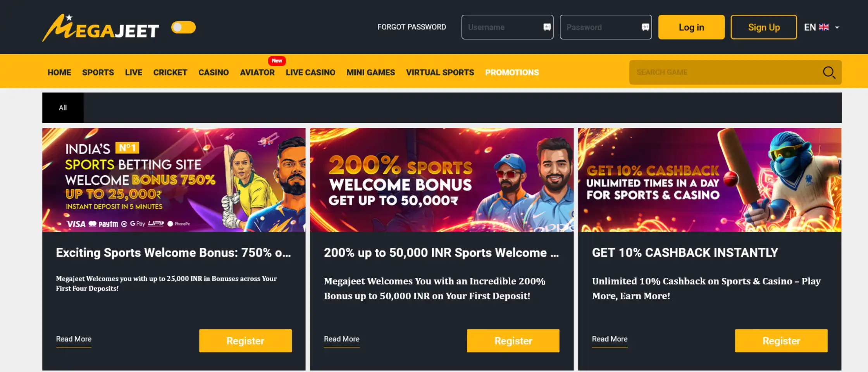The height and width of the screenshot is (372, 868).
Task: Click the search magnifier icon
Action: (x=829, y=72)
